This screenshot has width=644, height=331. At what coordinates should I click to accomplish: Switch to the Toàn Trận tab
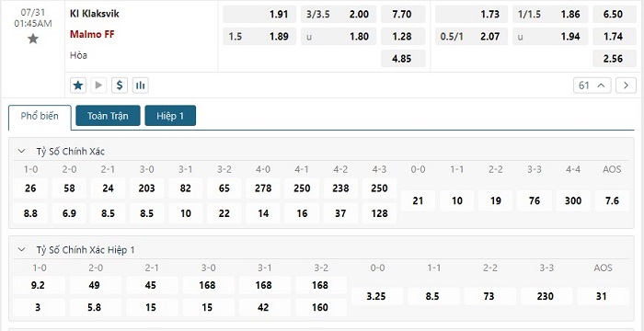pos(108,116)
